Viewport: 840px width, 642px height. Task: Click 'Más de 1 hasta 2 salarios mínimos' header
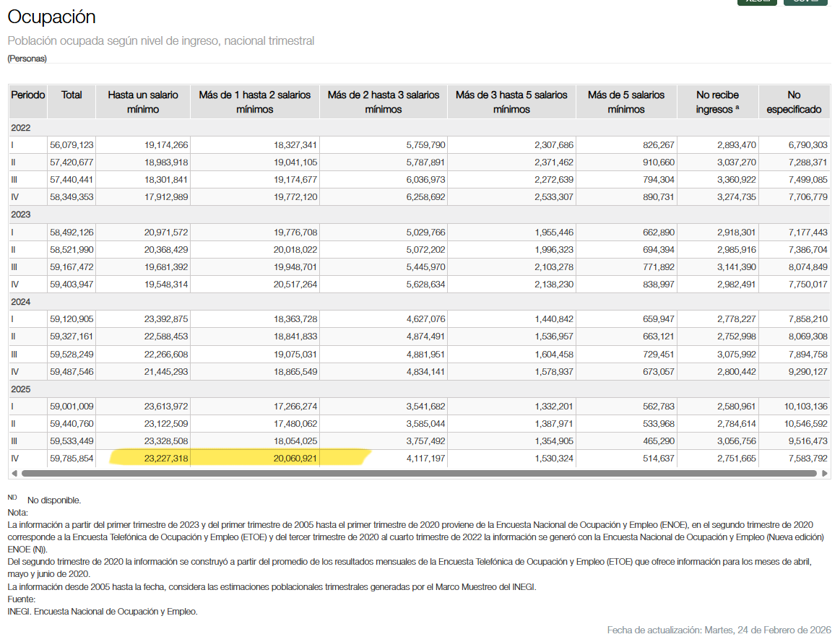[x=255, y=102]
